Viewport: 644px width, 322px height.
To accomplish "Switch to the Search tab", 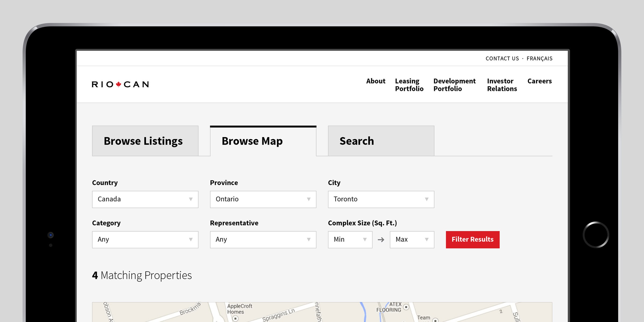I will click(x=381, y=141).
